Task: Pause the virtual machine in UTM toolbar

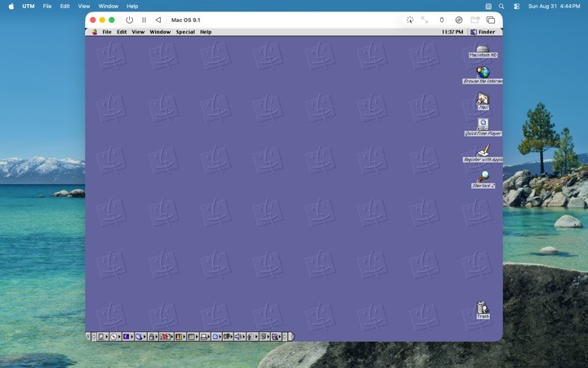Action: pyautogui.click(x=144, y=20)
